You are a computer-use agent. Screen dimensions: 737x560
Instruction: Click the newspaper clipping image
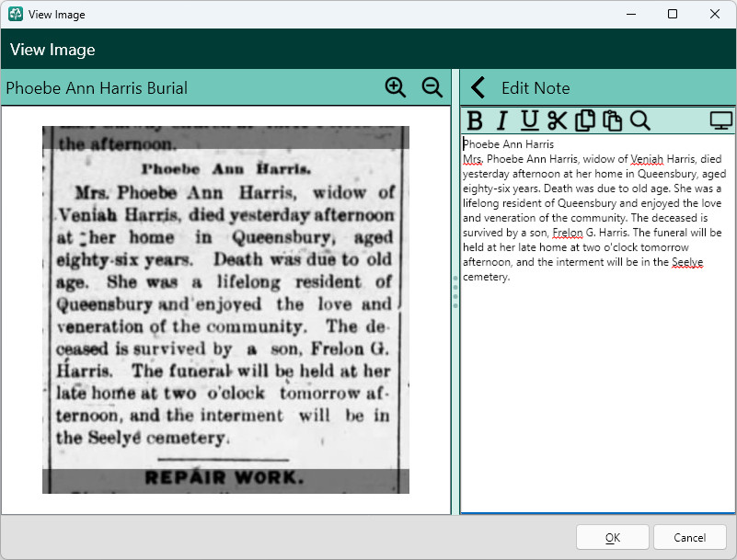tap(225, 310)
